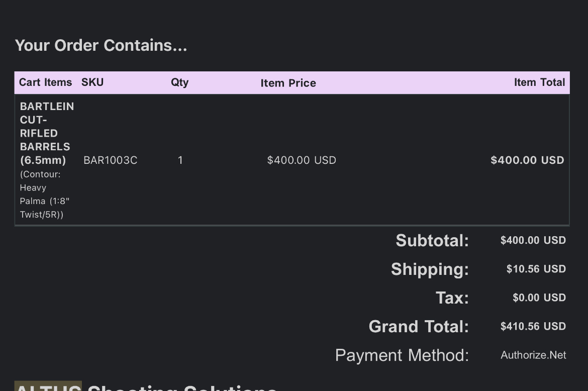
Task: Click the Subtotal label
Action: coord(432,240)
